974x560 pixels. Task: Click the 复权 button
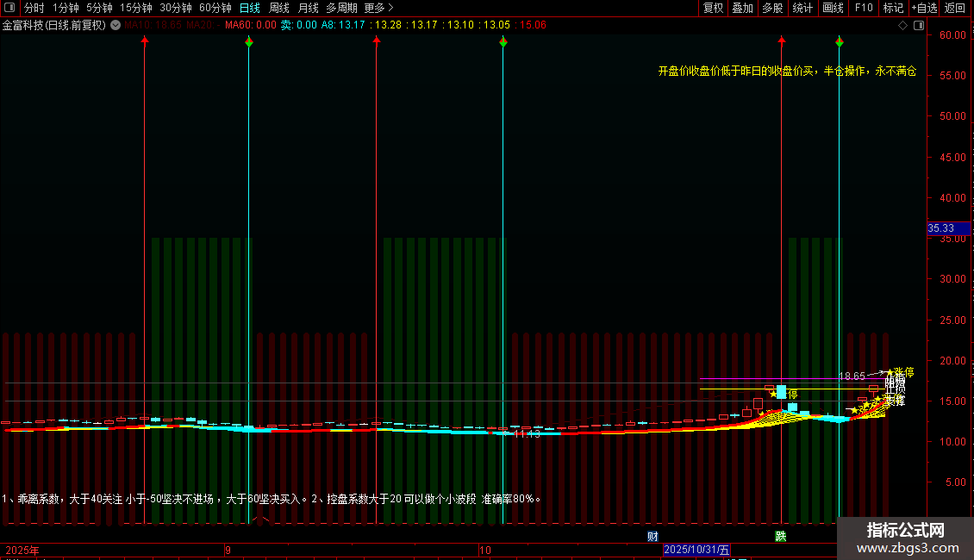point(714,8)
